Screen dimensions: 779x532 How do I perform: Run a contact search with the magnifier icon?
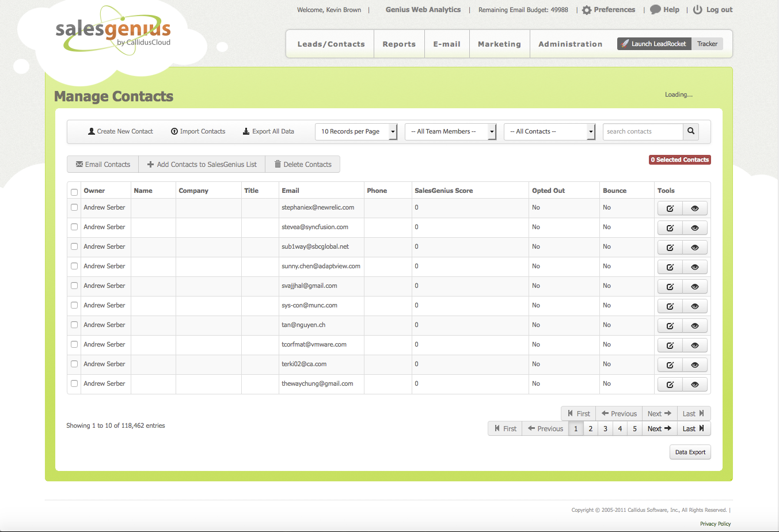[690, 131]
